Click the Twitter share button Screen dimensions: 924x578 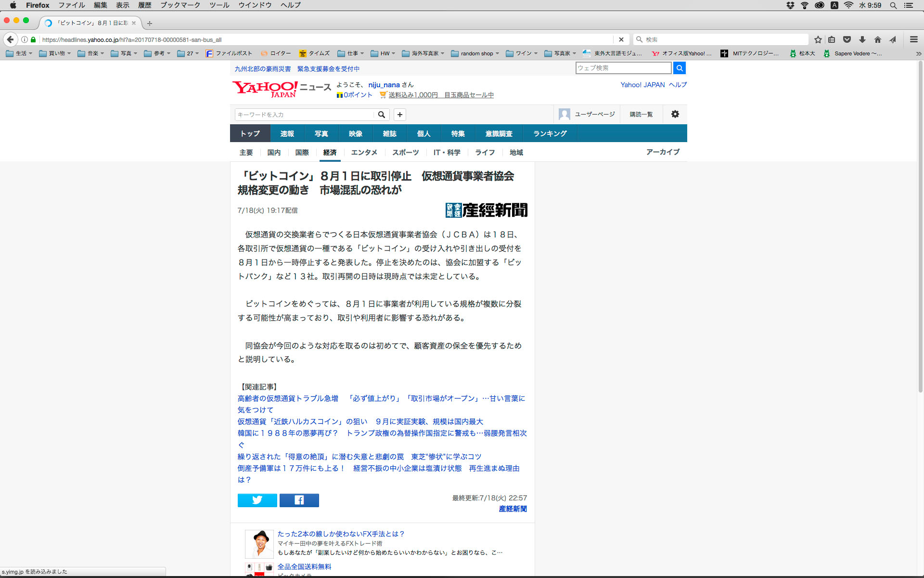point(257,500)
